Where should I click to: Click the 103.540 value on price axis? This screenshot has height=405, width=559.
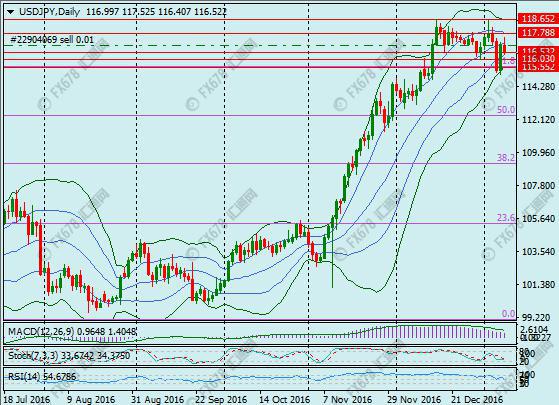(x=538, y=252)
